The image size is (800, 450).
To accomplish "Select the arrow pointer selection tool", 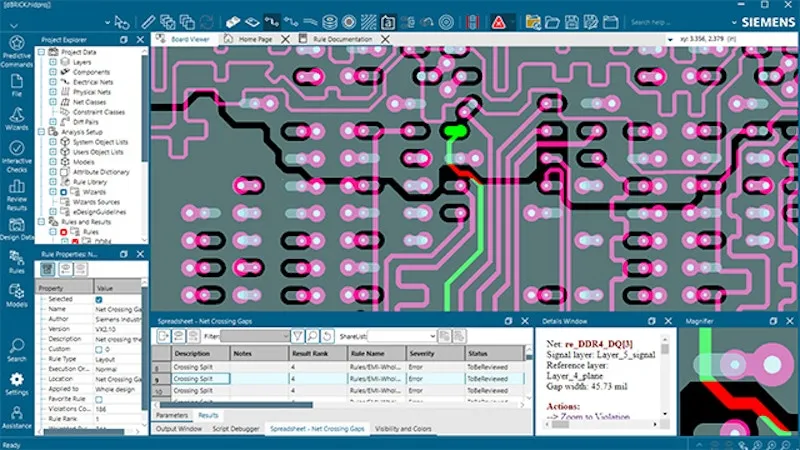I will point(121,22).
